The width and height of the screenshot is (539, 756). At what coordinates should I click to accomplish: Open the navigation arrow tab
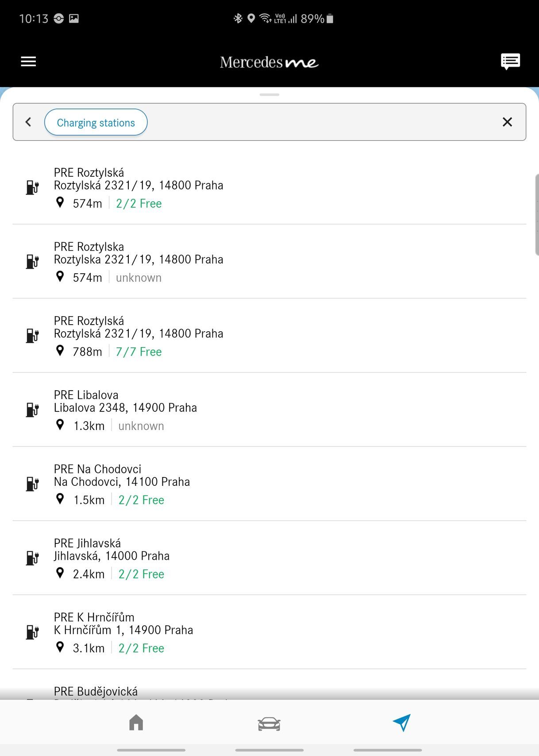point(401,722)
